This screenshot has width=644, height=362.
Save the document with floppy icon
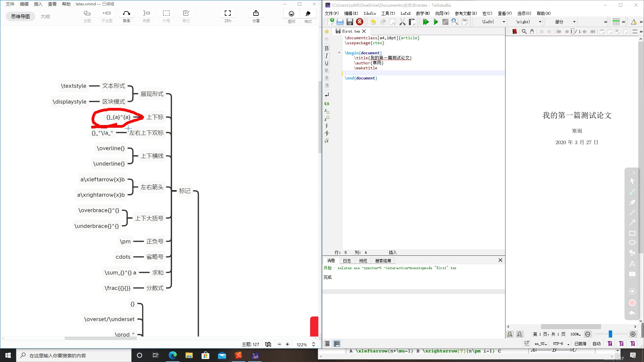click(350, 22)
